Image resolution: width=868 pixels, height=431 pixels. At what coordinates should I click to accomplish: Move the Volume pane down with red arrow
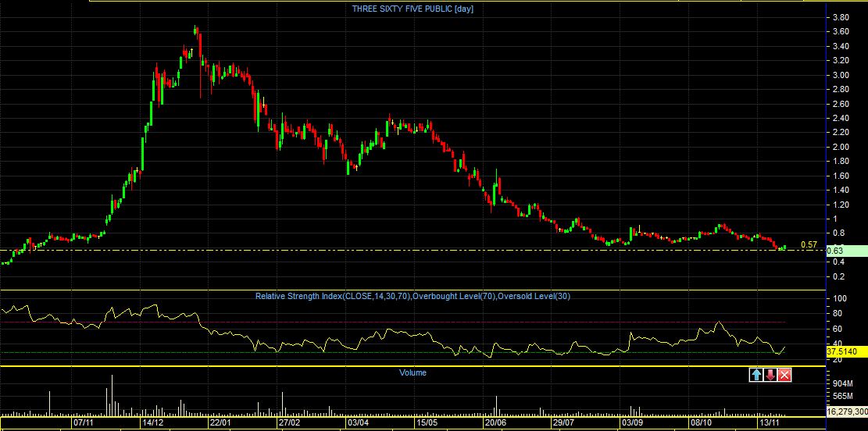click(x=770, y=375)
